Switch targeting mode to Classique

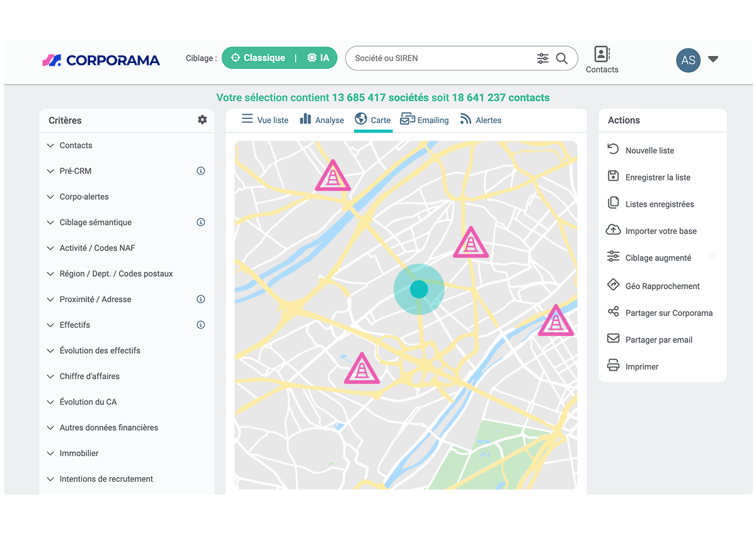pyautogui.click(x=258, y=58)
